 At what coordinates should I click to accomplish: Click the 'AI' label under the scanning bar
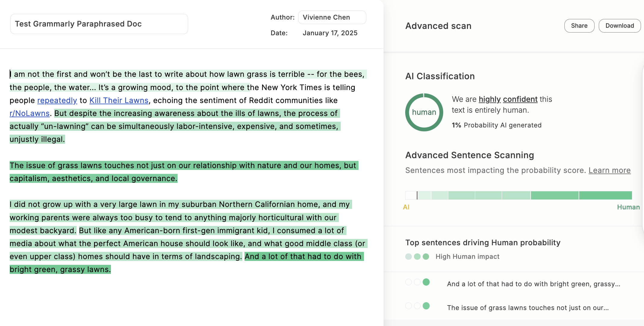406,207
